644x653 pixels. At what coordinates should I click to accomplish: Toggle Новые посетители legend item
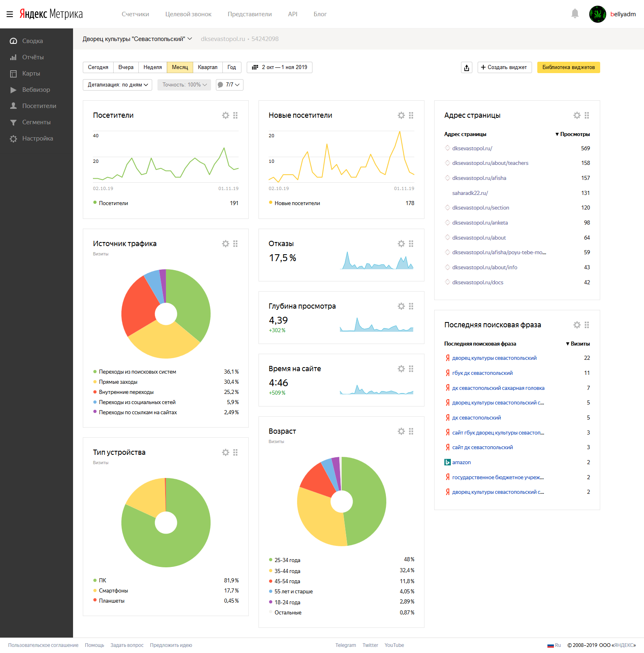(297, 203)
